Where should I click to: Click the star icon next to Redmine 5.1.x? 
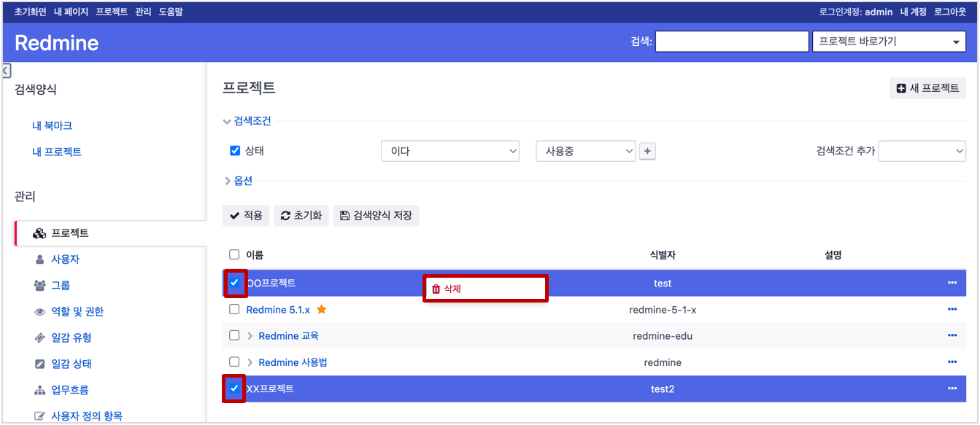[x=322, y=310]
